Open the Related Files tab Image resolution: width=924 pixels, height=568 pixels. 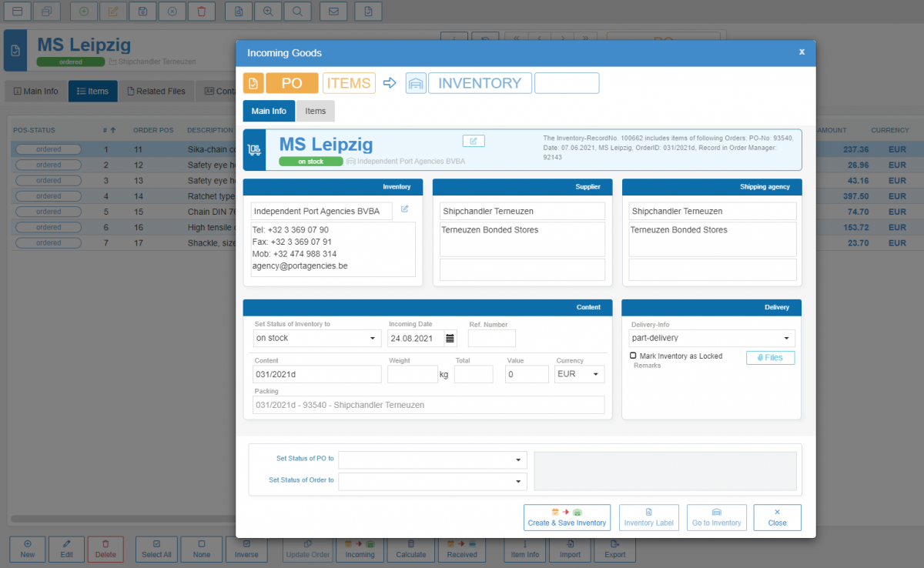point(156,90)
